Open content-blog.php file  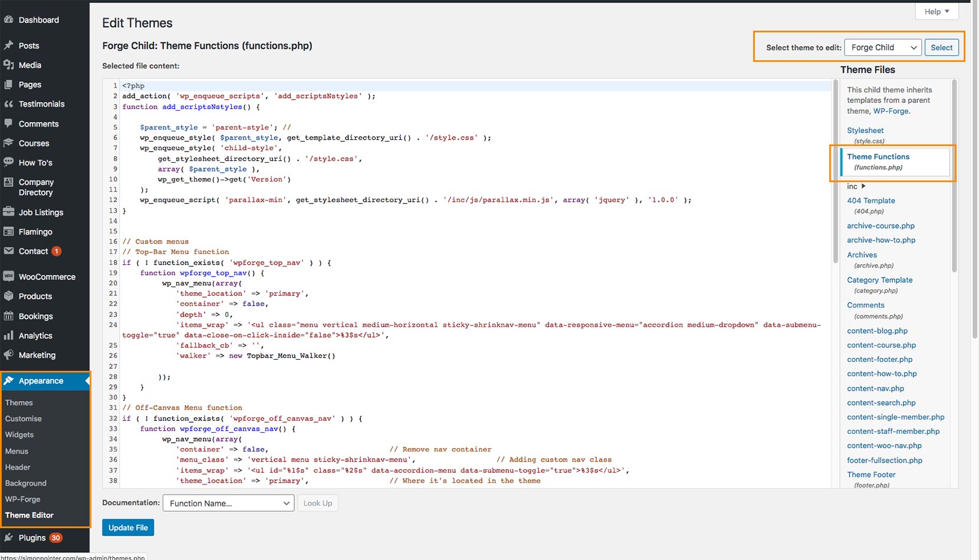[877, 331]
